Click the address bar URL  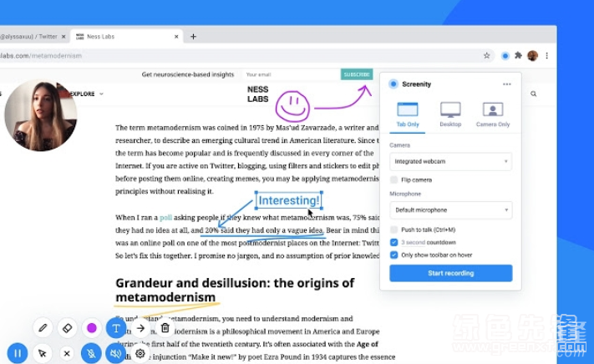point(41,56)
